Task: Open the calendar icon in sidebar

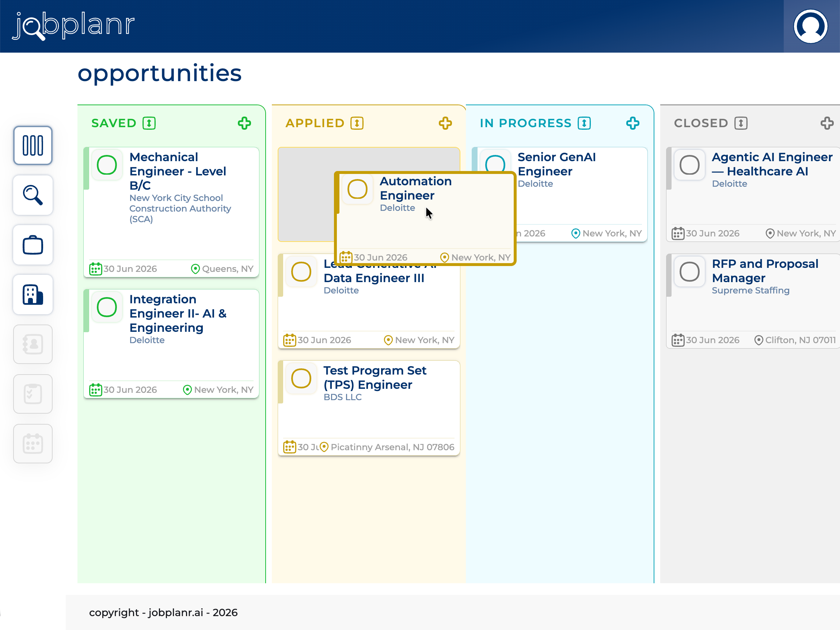Action: coord(33,444)
